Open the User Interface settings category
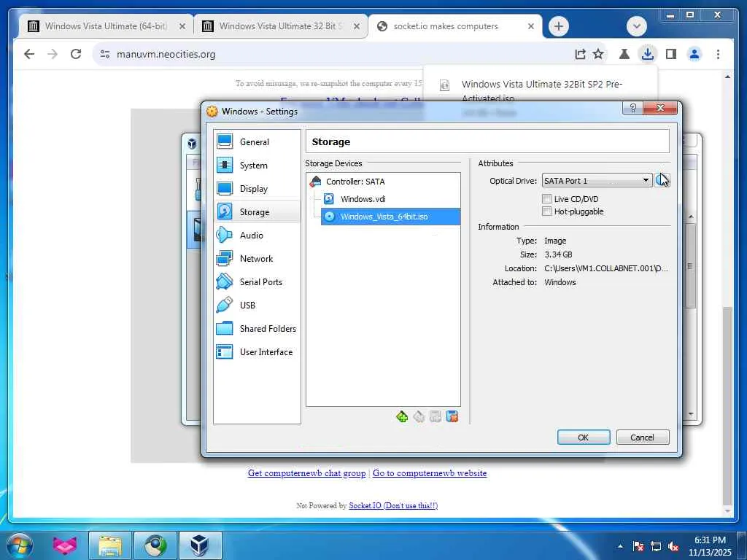This screenshot has width=747, height=560. (x=257, y=352)
